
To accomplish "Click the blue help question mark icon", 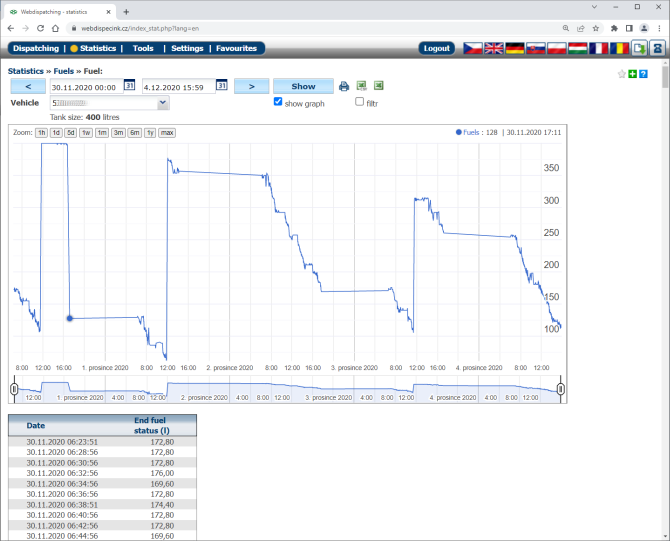I will (643, 74).
